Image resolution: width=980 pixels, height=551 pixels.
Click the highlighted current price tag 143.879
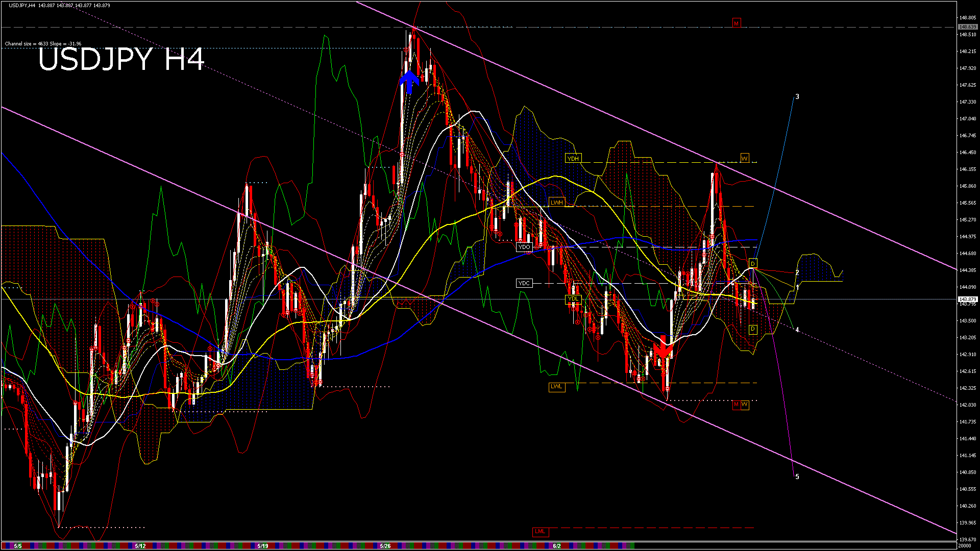[967, 299]
